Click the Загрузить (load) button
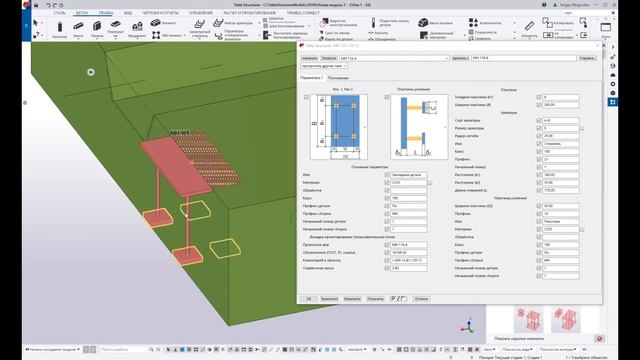 pos(329,58)
